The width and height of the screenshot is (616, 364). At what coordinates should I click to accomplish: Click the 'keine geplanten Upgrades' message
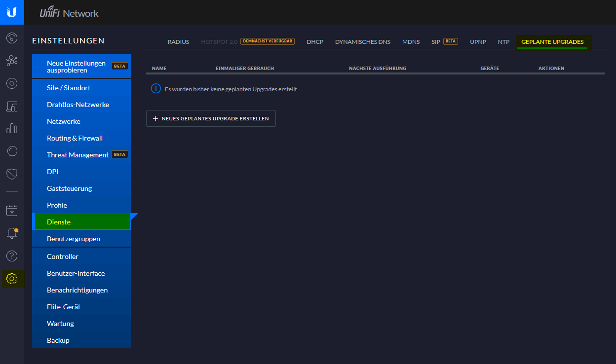click(231, 89)
